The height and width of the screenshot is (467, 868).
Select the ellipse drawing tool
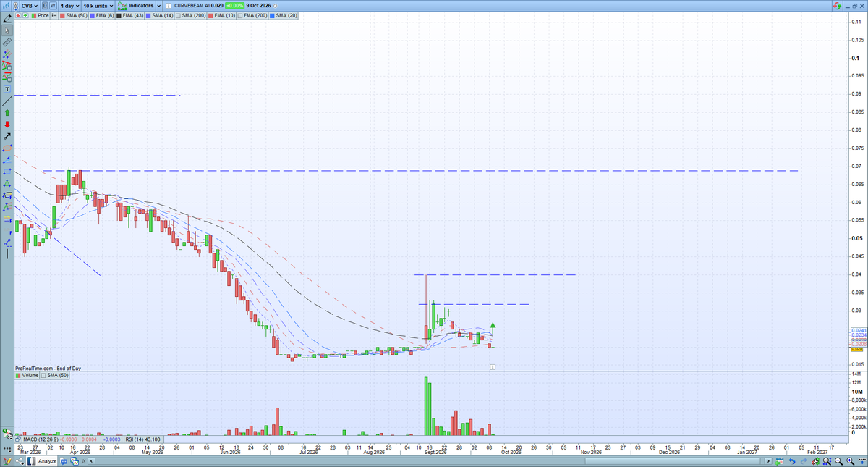coord(7,147)
